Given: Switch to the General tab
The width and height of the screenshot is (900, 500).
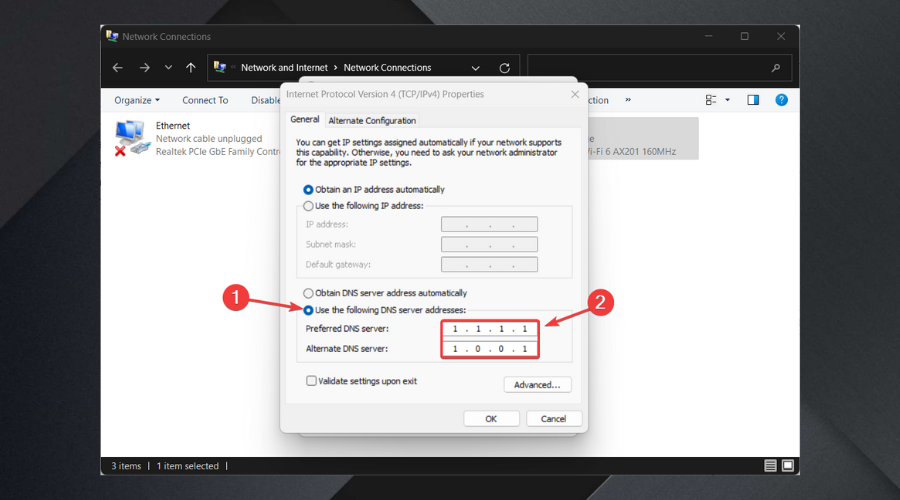Looking at the screenshot, I should pos(304,119).
